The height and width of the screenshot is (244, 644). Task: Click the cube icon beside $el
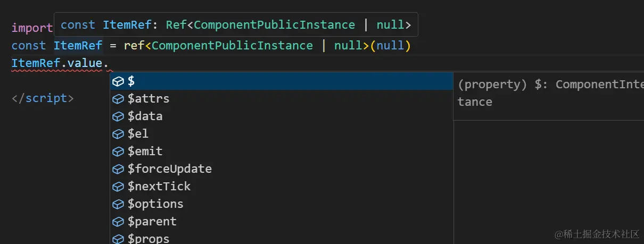click(118, 134)
